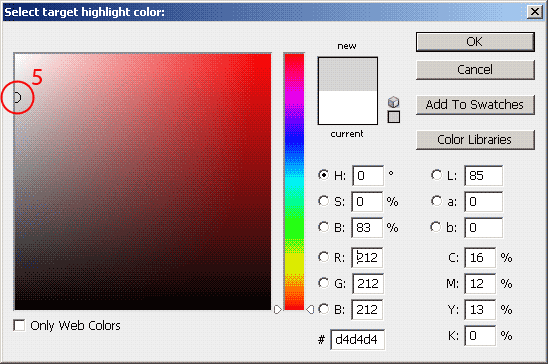Click the hex code field d4d4d4
The image size is (548, 364).
(x=358, y=339)
